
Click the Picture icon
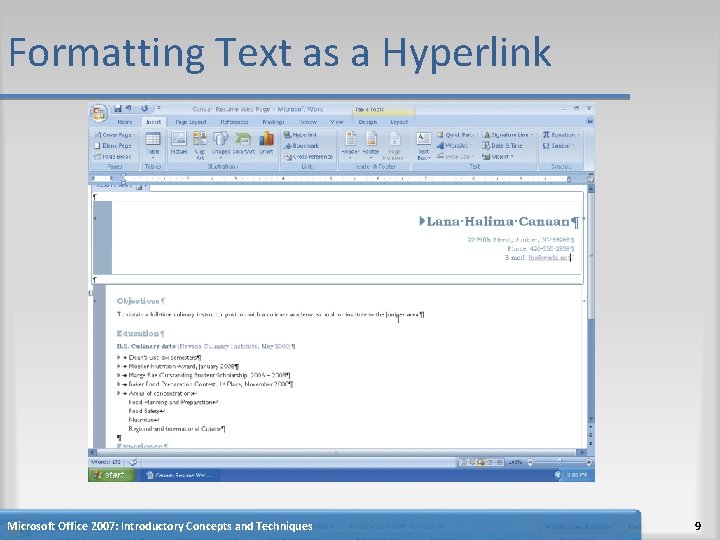(x=179, y=143)
